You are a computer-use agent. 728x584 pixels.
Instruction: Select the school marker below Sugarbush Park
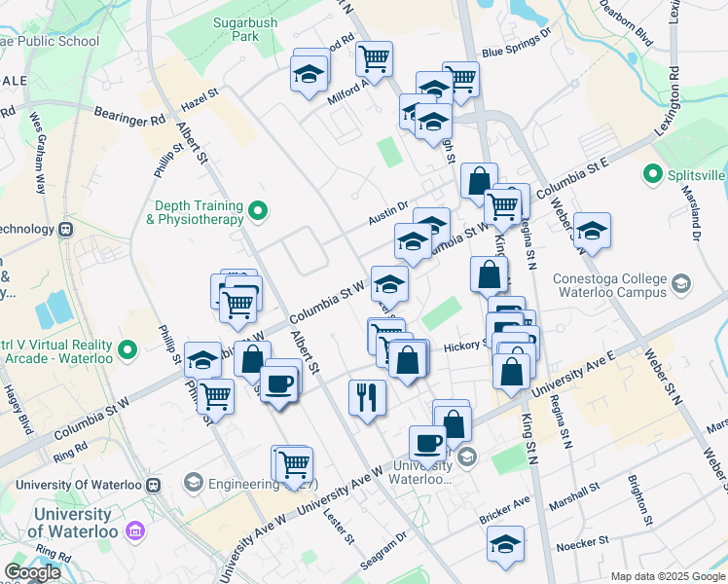(x=309, y=74)
